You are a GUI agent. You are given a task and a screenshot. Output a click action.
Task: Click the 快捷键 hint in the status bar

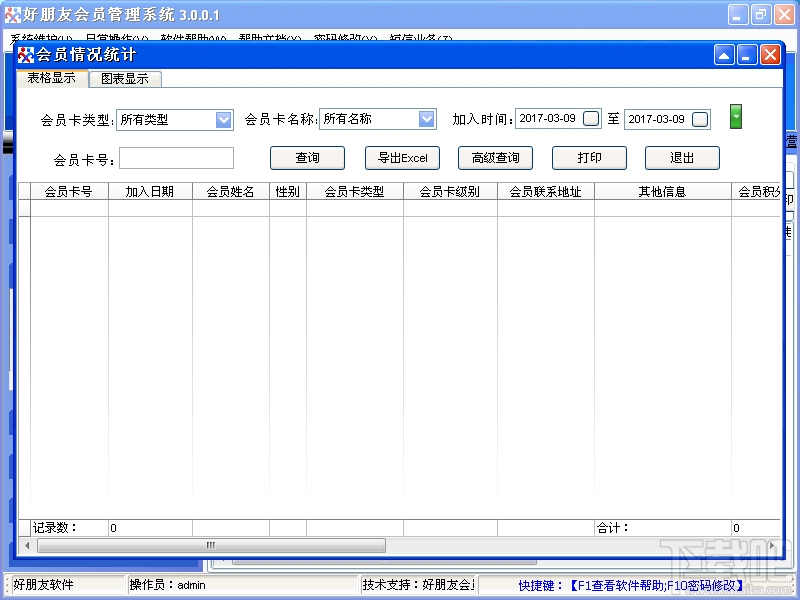tap(631, 585)
